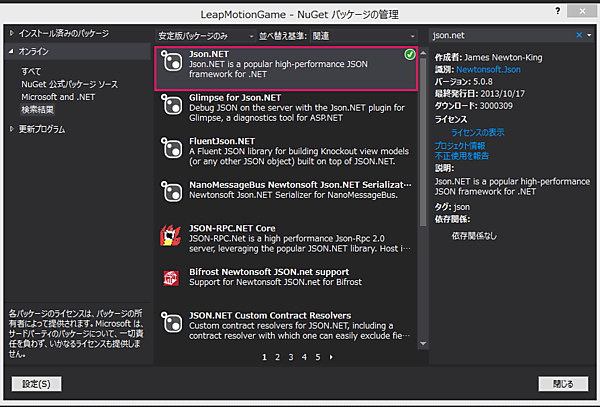
Task: Select 検索結果 in the left sidebar
Action: click(x=39, y=108)
